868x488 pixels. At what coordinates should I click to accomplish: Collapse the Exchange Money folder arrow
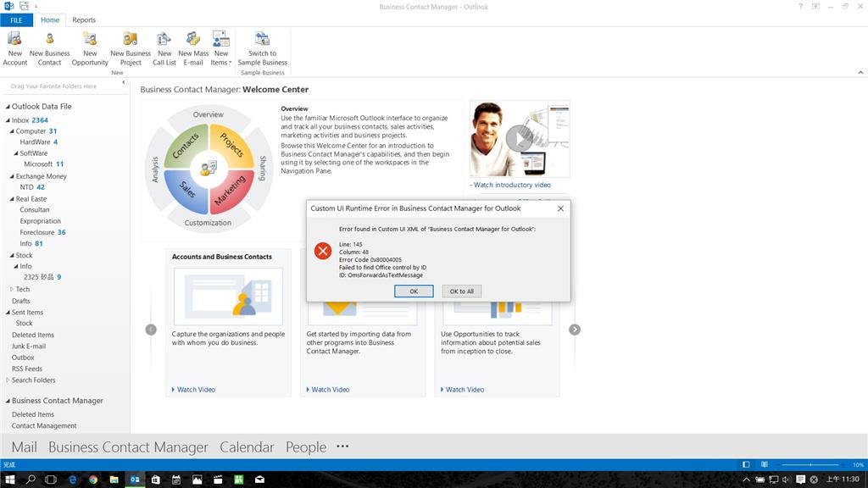12,176
